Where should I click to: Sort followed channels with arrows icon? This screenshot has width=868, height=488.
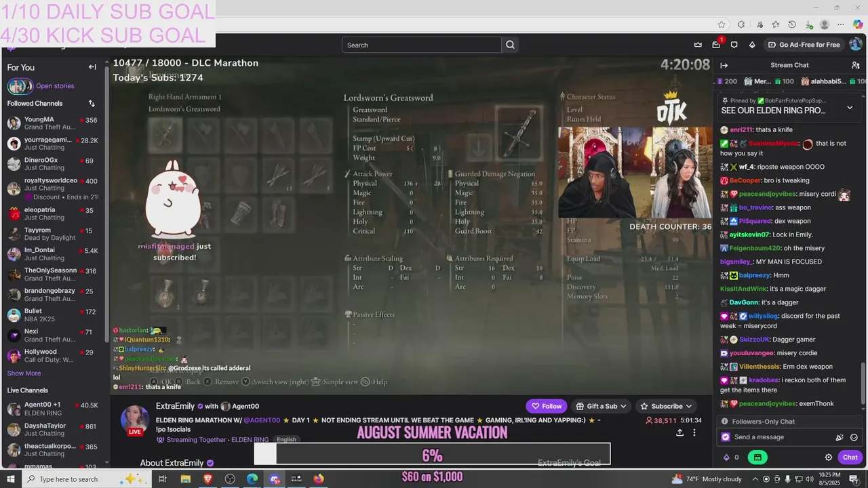click(92, 104)
